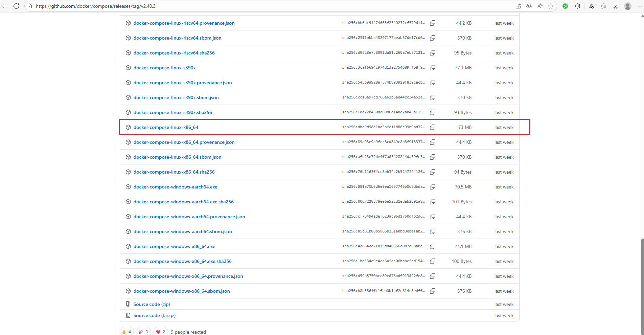This screenshot has width=644, height=335.
Task: Copy sha256 for docker-compose-windows-aarch64.exe.sha256
Action: [433, 202]
